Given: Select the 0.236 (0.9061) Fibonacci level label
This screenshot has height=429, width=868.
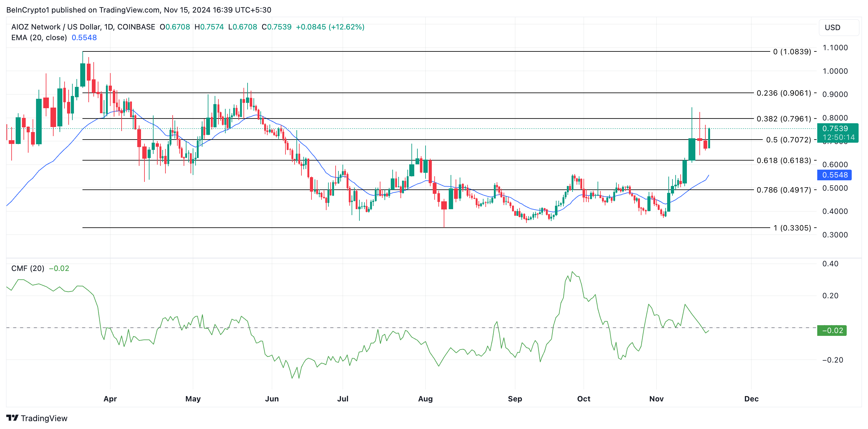Looking at the screenshot, I should 783,93.
